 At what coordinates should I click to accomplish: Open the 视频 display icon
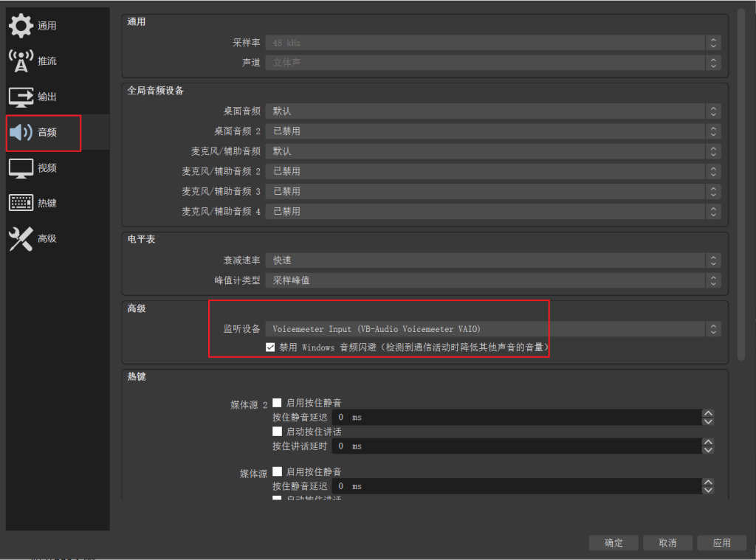pos(21,168)
